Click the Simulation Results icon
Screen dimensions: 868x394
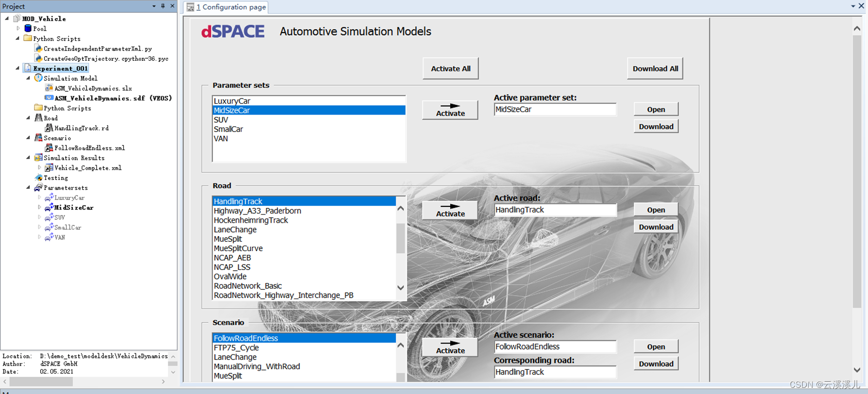(38, 158)
